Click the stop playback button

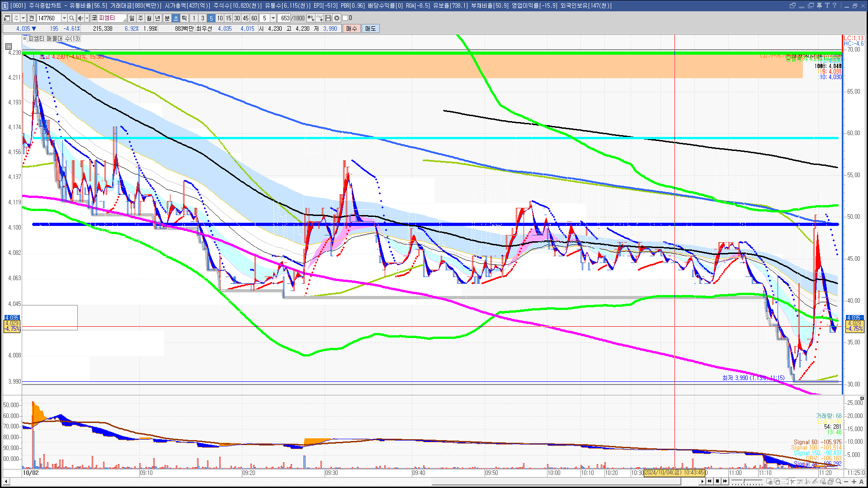click(x=717, y=481)
